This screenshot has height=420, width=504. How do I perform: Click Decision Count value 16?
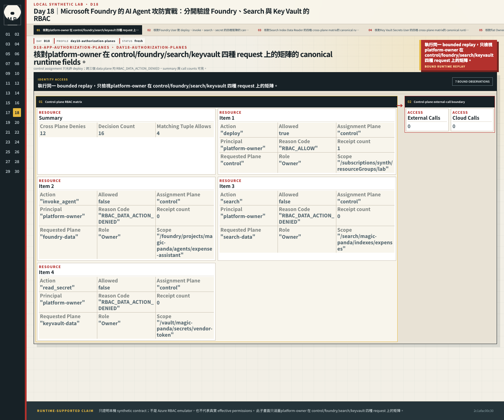pyautogui.click(x=101, y=133)
